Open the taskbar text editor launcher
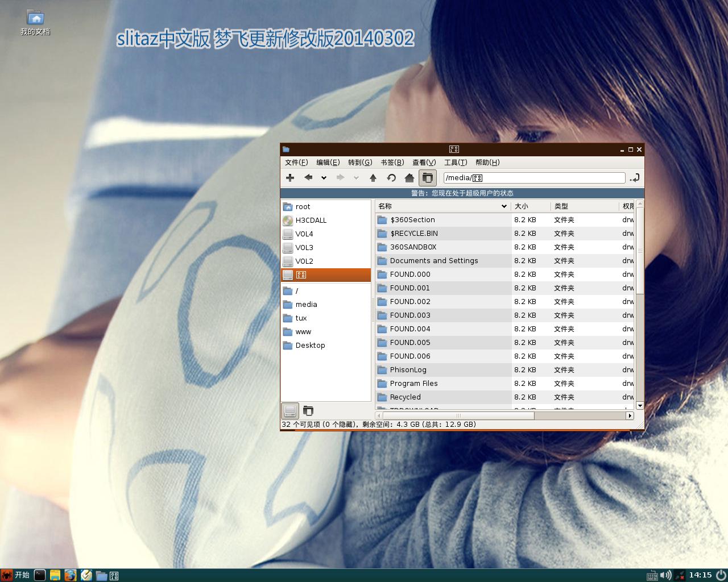This screenshot has width=728, height=582. coord(86,575)
